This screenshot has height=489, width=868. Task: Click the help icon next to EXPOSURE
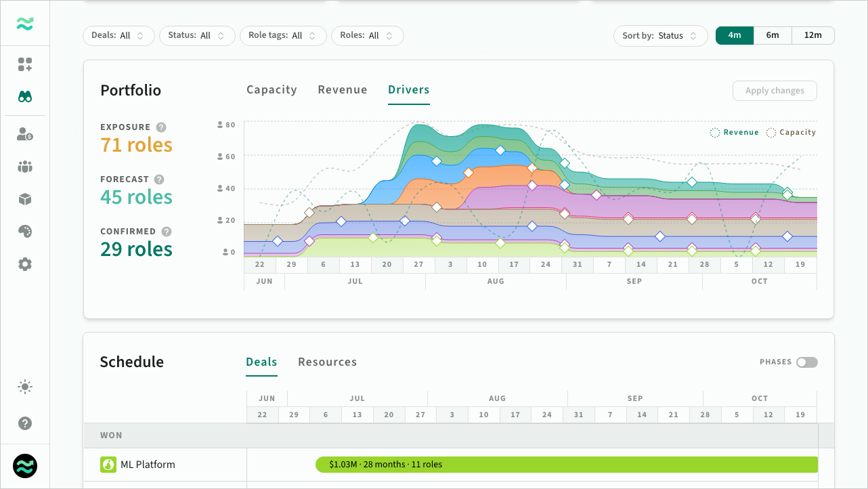click(161, 127)
